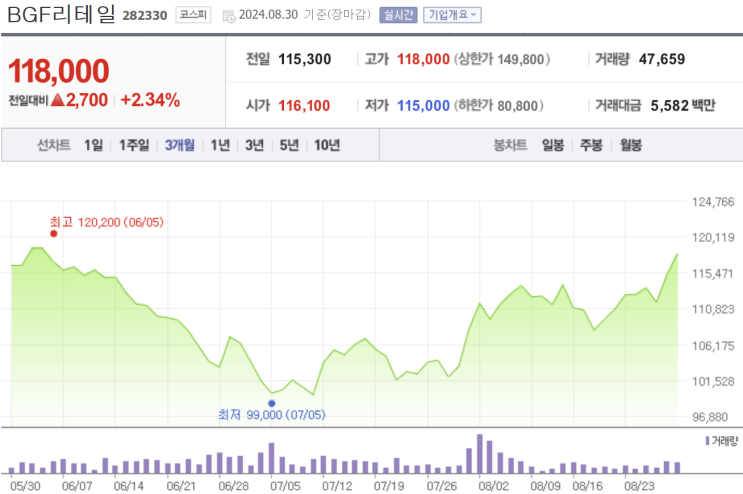Open the 일봉 candlestick chart
The width and height of the screenshot is (743, 494).
click(x=553, y=145)
